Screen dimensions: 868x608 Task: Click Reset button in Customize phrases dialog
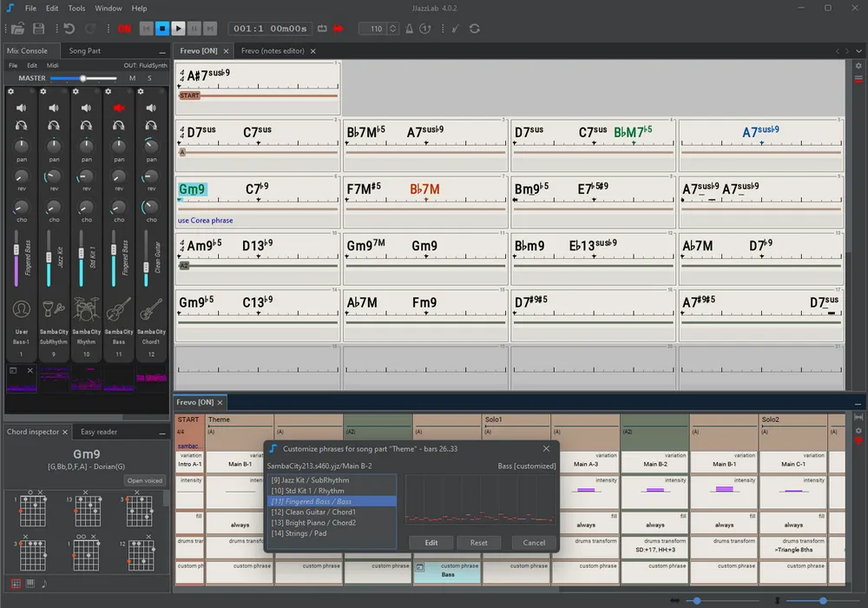point(479,543)
